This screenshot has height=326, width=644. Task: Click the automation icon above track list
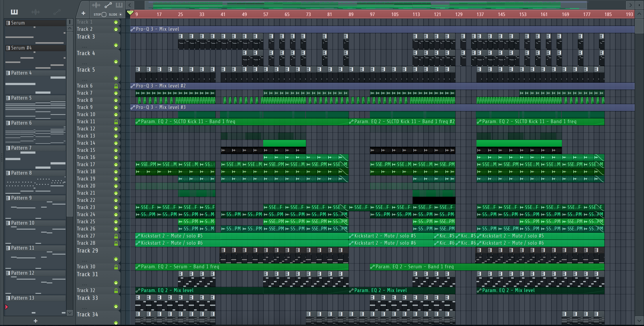[108, 5]
